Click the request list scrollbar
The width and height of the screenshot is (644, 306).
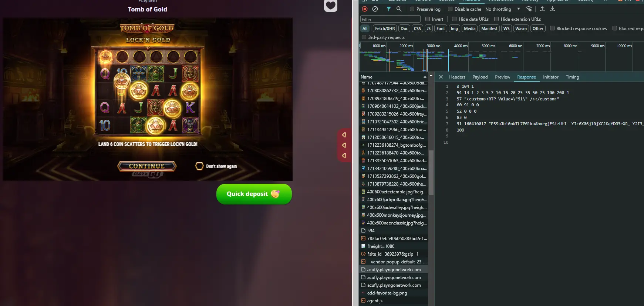(431, 172)
